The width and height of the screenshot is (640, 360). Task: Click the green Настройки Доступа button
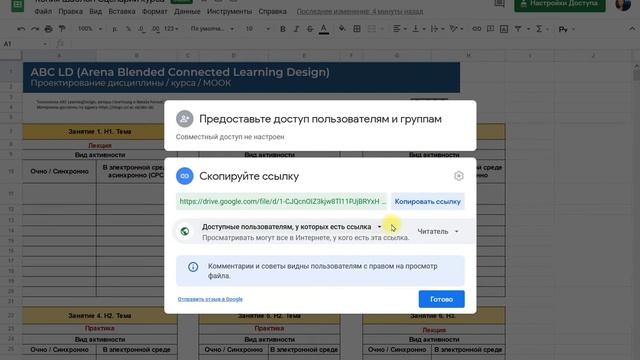click(560, 4)
